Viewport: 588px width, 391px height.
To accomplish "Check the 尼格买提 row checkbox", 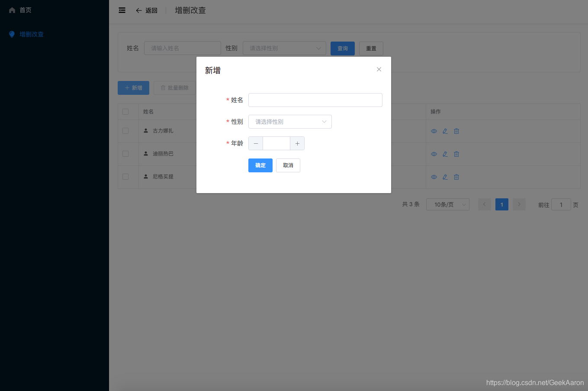I will (x=125, y=177).
